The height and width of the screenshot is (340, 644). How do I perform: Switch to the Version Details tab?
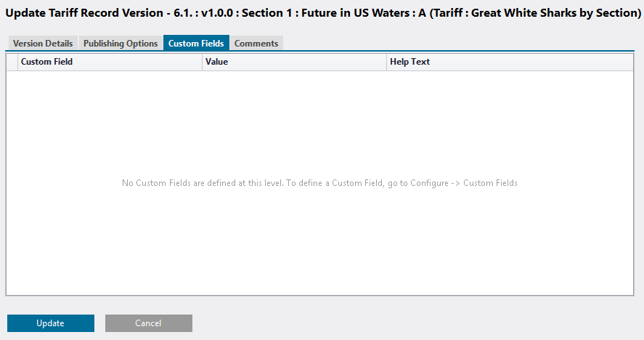(43, 43)
